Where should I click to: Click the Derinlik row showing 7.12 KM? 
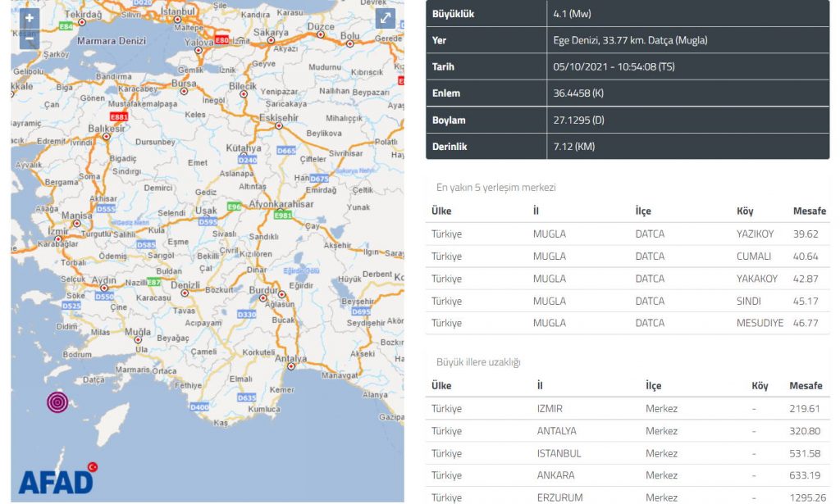[x=628, y=146]
